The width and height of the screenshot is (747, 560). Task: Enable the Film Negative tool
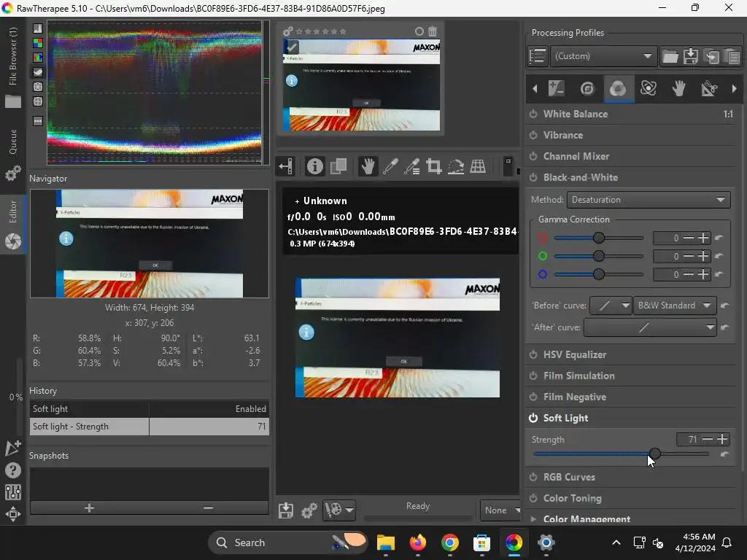click(x=533, y=397)
